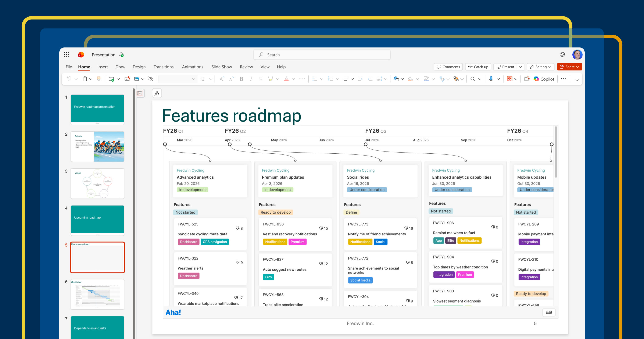Click the Edit button on the roadmap
The image size is (644, 339).
point(549,312)
